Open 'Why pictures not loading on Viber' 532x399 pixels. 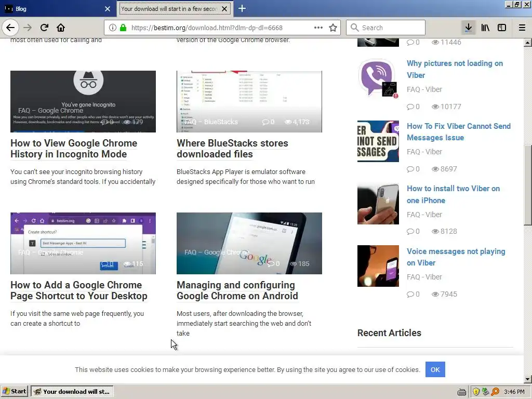(455, 69)
